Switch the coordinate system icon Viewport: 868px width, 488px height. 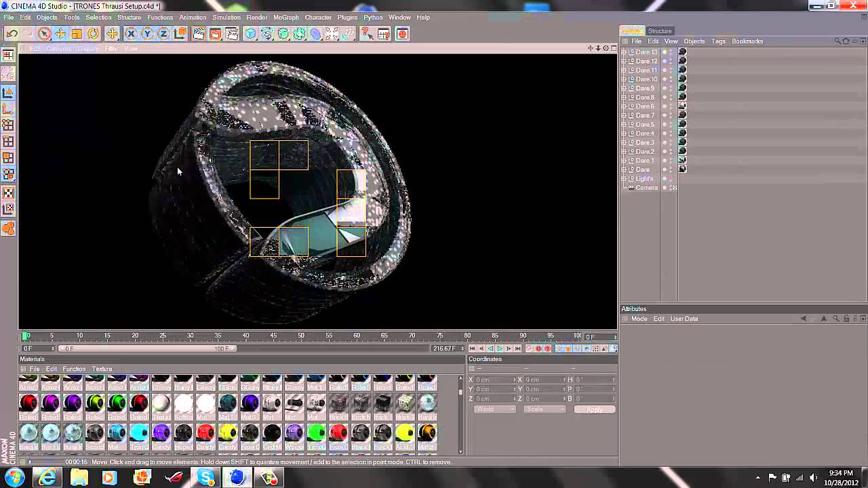[x=180, y=34]
